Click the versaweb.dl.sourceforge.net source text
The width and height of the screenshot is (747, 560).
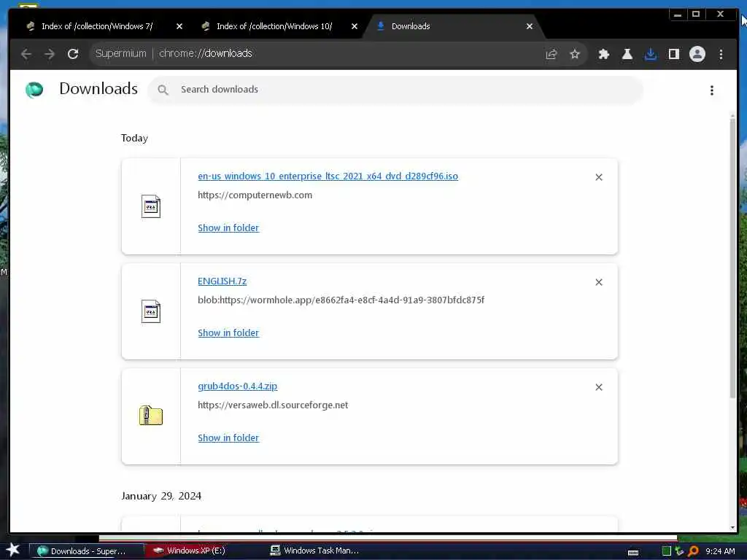tap(273, 405)
